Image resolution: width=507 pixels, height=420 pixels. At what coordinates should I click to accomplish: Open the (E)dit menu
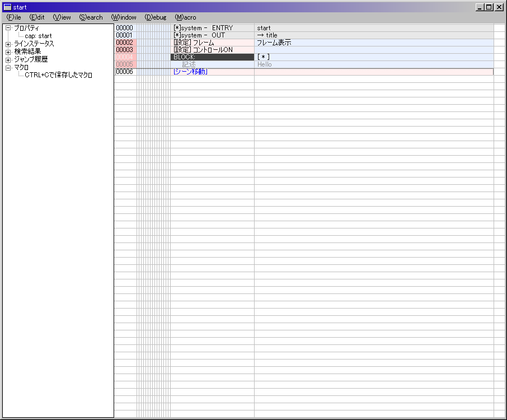[37, 17]
